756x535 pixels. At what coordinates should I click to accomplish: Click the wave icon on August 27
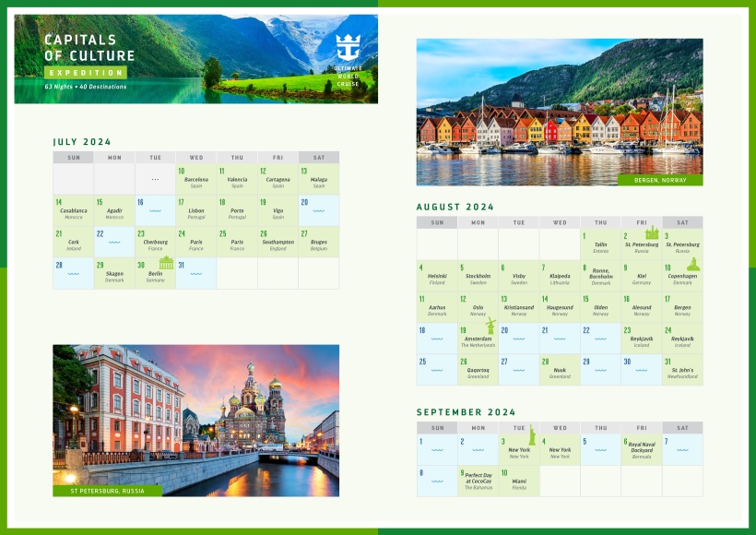click(x=519, y=370)
